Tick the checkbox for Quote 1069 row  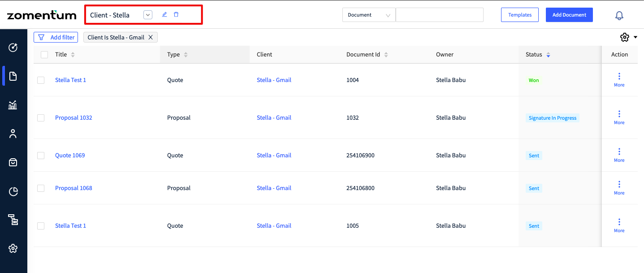click(41, 156)
